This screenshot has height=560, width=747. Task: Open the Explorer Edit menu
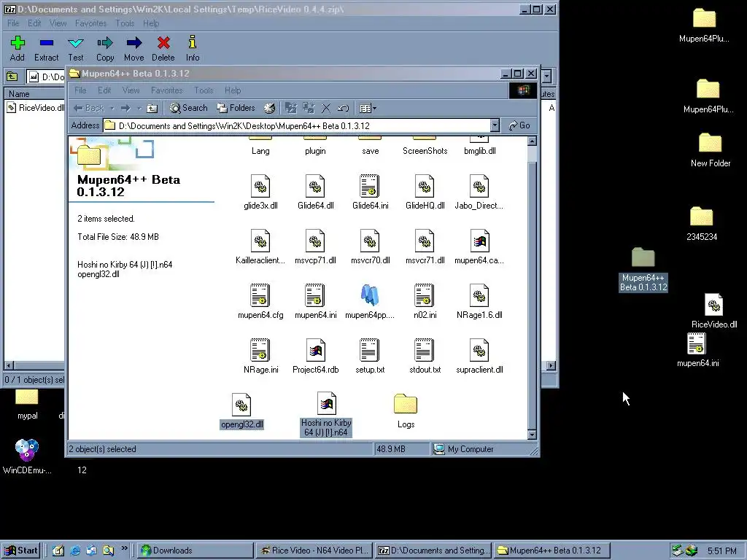104,90
